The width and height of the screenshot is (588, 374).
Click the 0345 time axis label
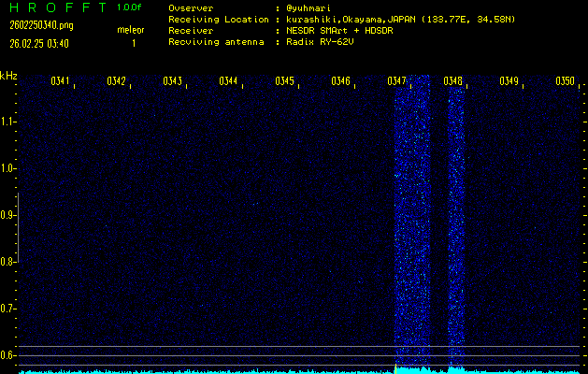284,80
